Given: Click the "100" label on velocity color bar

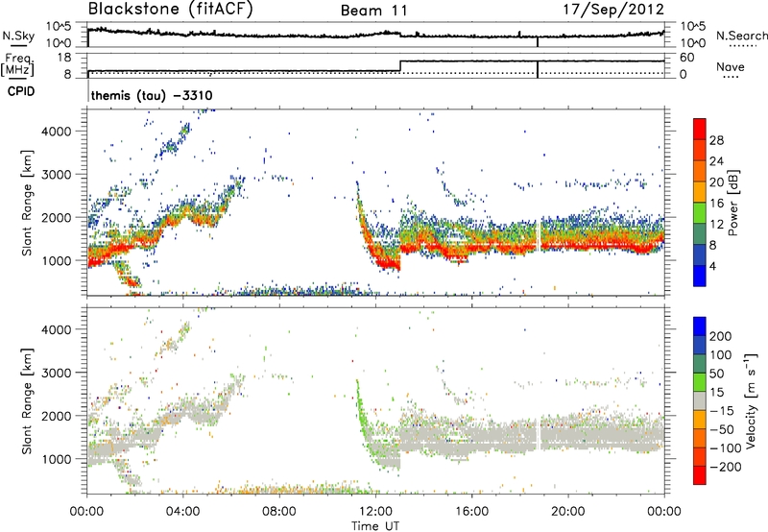Looking at the screenshot, I should tap(721, 355).
